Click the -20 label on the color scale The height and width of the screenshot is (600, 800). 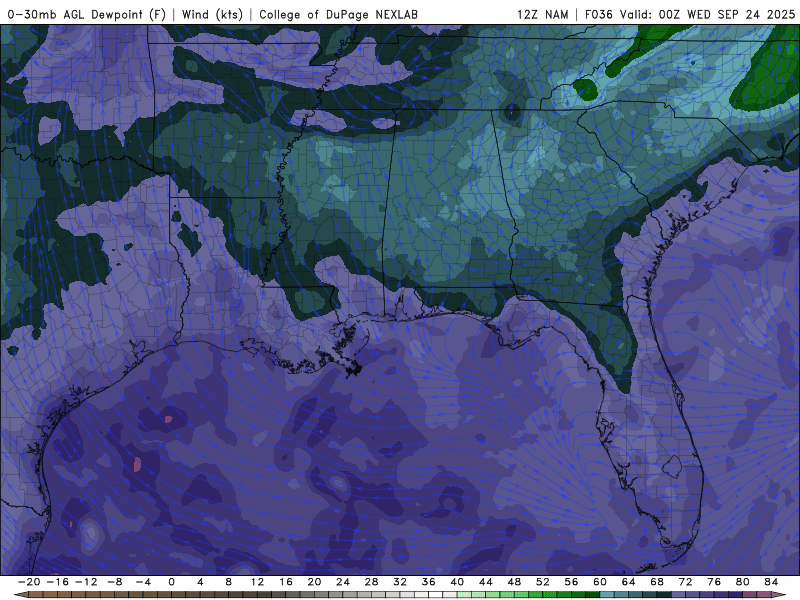pos(29,582)
